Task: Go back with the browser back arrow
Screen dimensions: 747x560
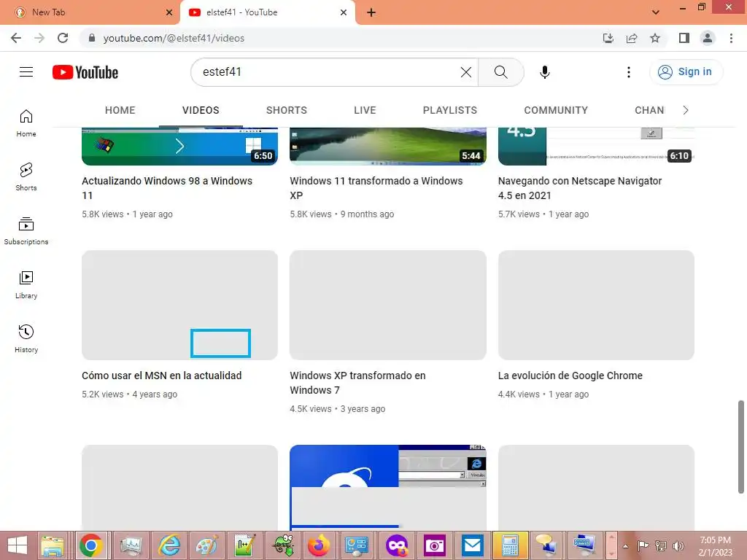Action: pos(16,38)
